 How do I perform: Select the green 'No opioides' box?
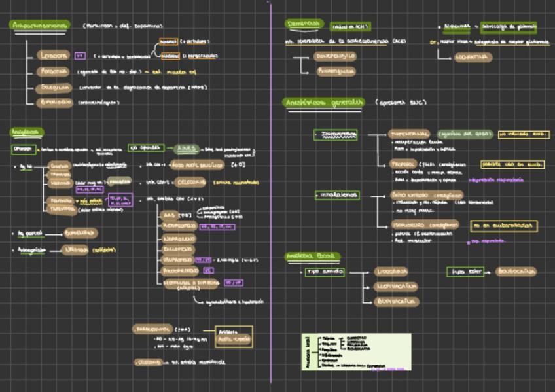(x=146, y=148)
